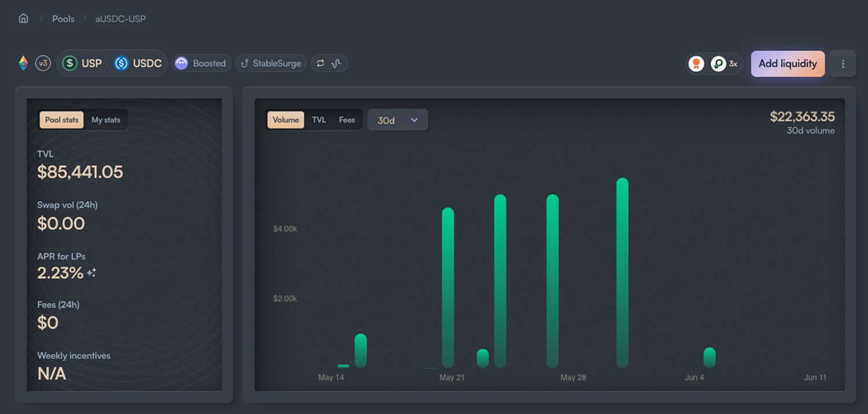Go to Pools via breadcrumb link
This screenshot has height=414, width=868.
[x=63, y=19]
